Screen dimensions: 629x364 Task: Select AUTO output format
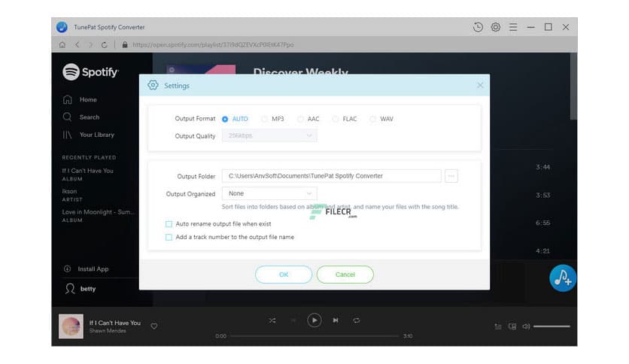click(x=235, y=119)
